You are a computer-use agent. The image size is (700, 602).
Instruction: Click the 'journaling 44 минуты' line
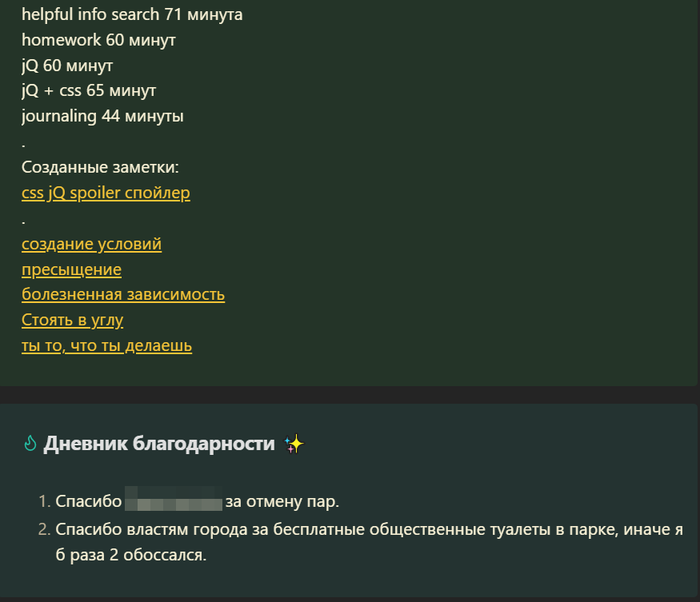pyautogui.click(x=102, y=116)
